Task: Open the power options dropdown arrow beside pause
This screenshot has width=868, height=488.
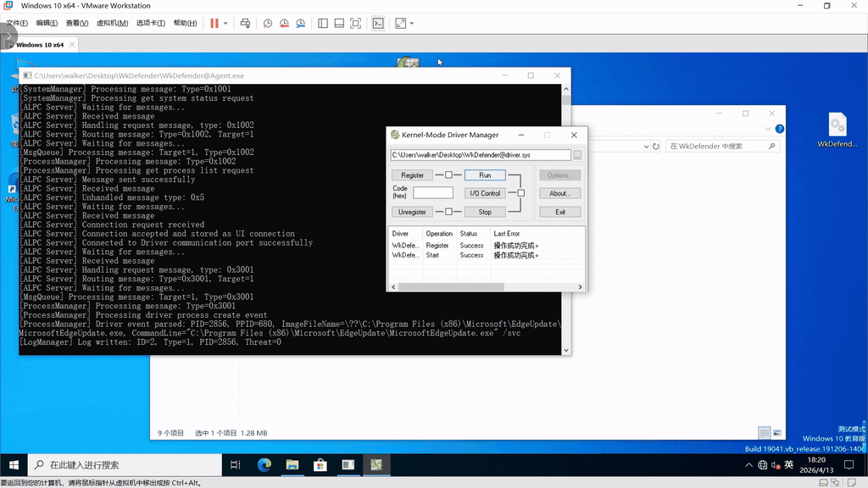Action: point(225,23)
